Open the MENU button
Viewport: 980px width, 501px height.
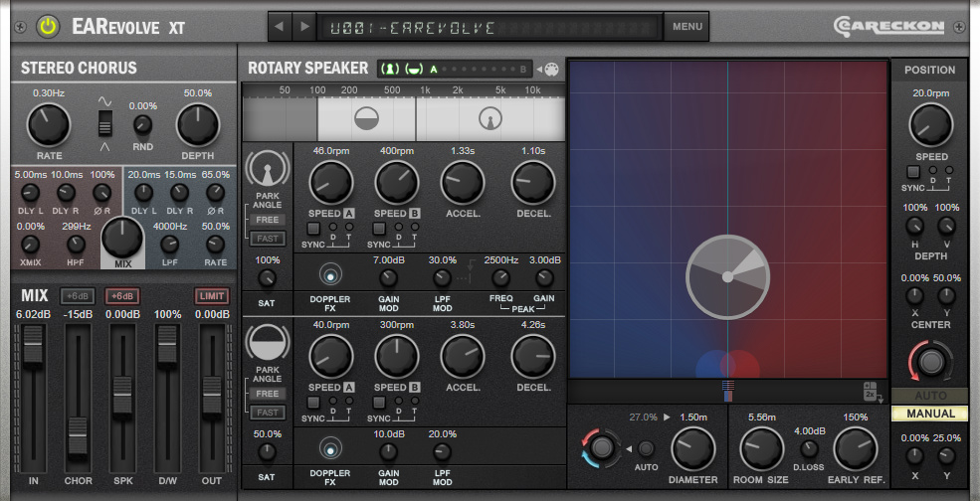click(x=686, y=27)
